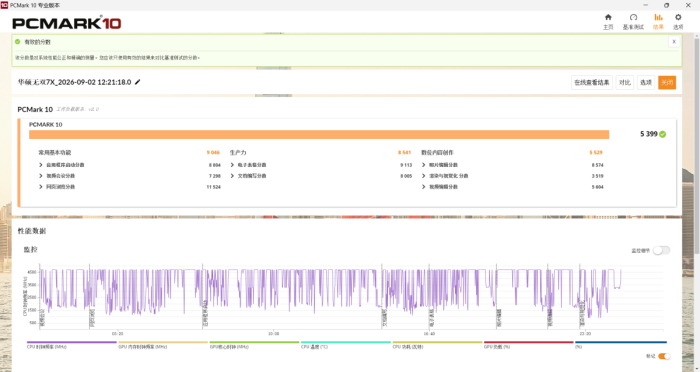
Task: Click the Digital Content Creation score 5 529
Action: pos(596,153)
